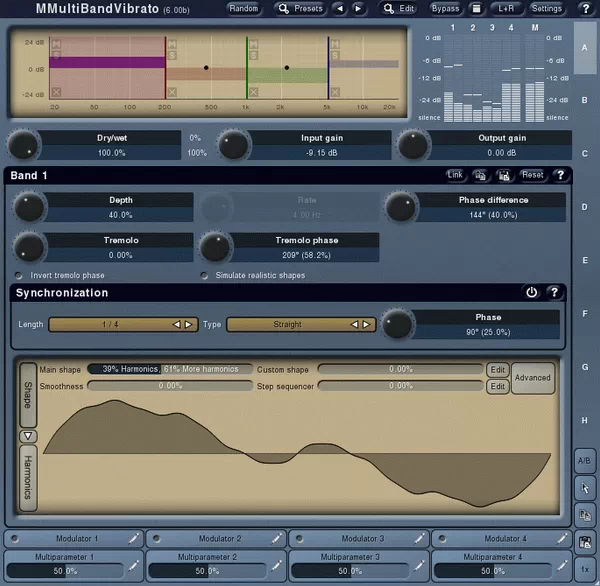Switch to Edit screen mode
600x586 pixels.
(399, 8)
